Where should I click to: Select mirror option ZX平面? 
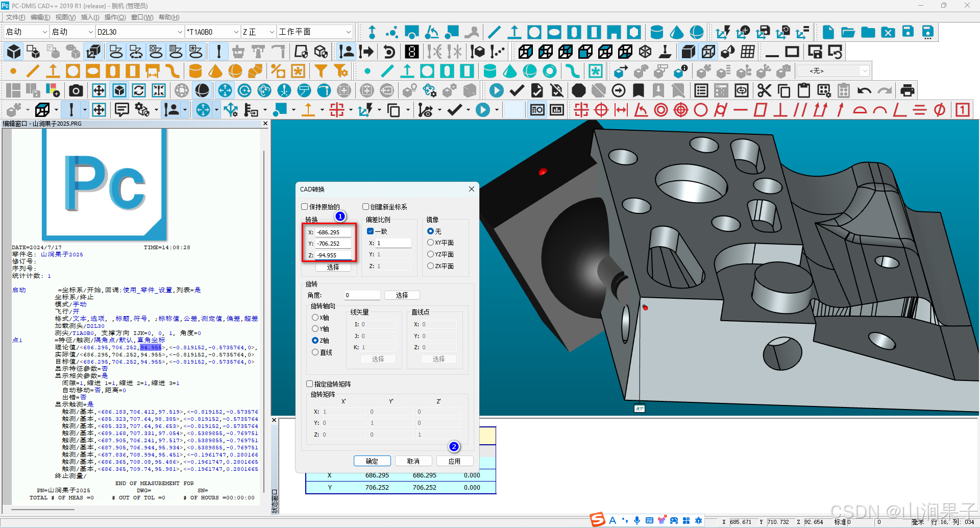click(430, 266)
